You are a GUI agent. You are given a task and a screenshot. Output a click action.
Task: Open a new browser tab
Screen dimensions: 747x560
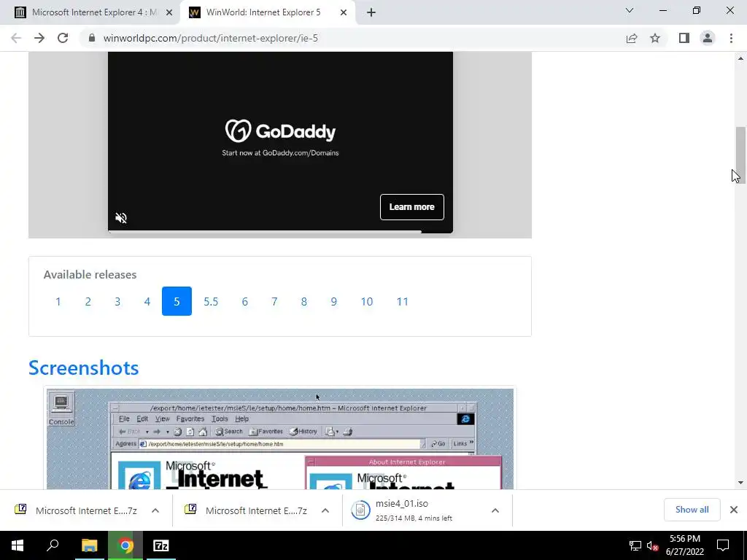point(371,13)
